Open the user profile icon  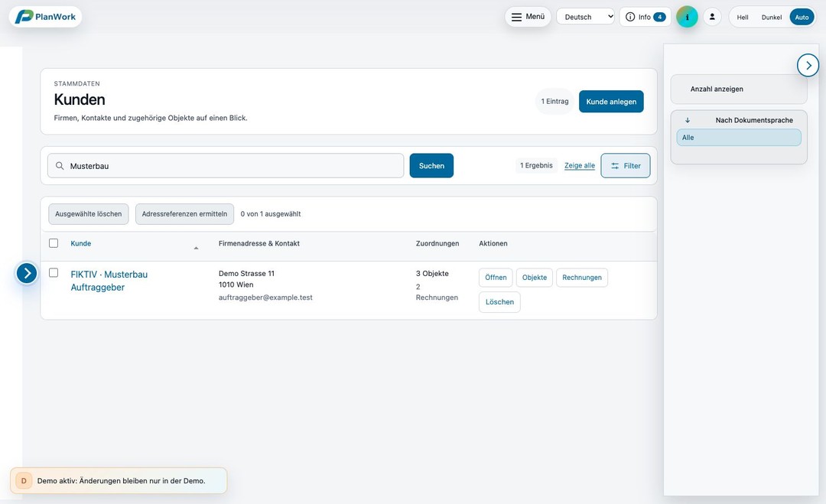pos(712,17)
